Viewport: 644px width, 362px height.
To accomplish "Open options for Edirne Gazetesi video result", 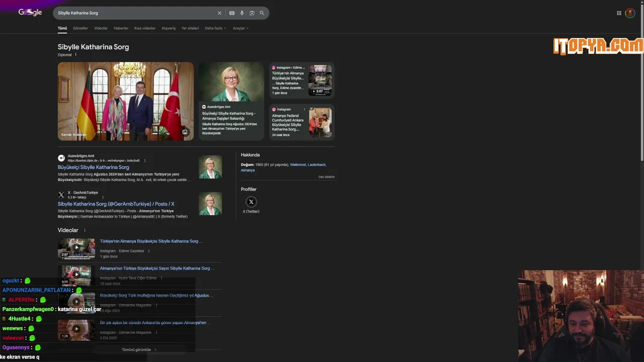I will 148,251.
